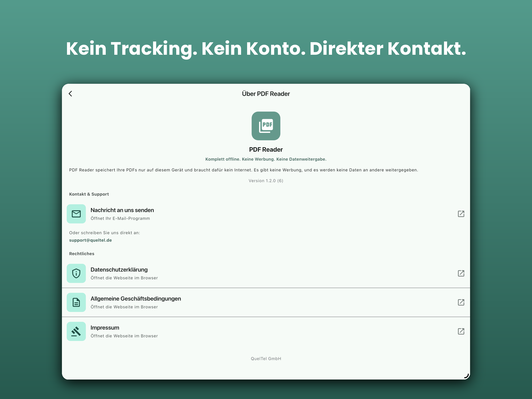Click the description paragraph about PDF storage

[244, 170]
